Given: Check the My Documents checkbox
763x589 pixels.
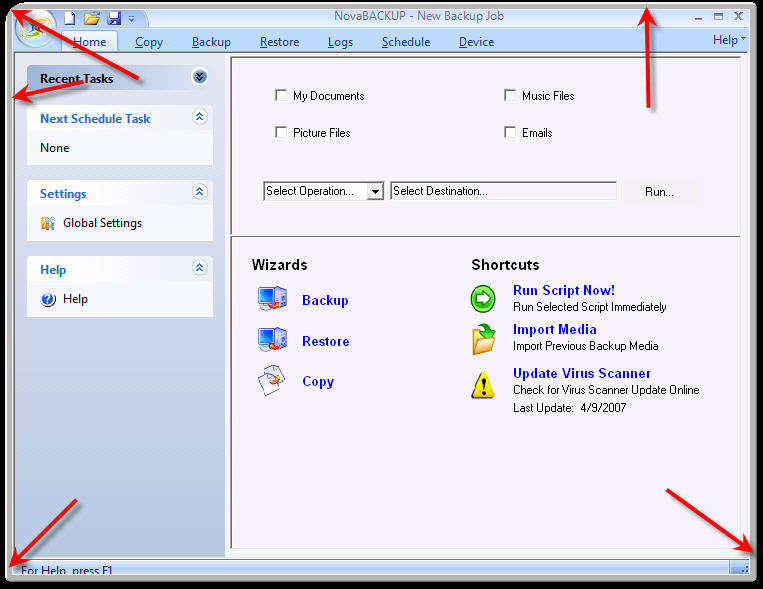Looking at the screenshot, I should click(x=281, y=95).
